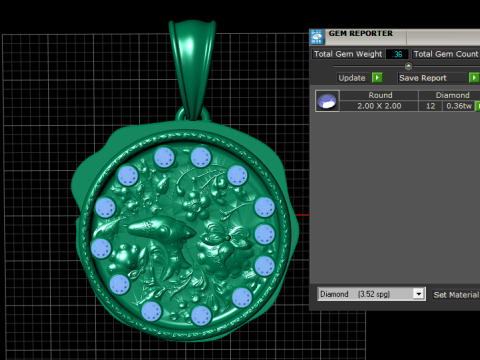Click the Set Material button

click(x=456, y=295)
